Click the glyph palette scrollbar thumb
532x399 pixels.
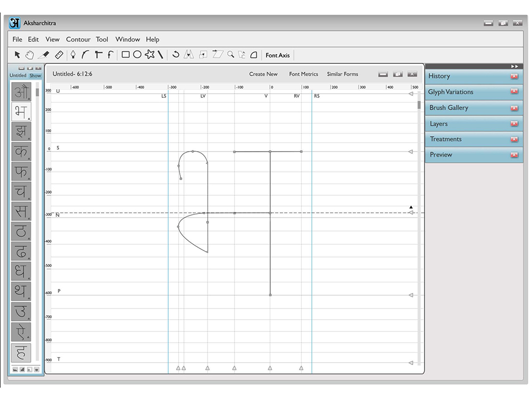tap(37, 92)
